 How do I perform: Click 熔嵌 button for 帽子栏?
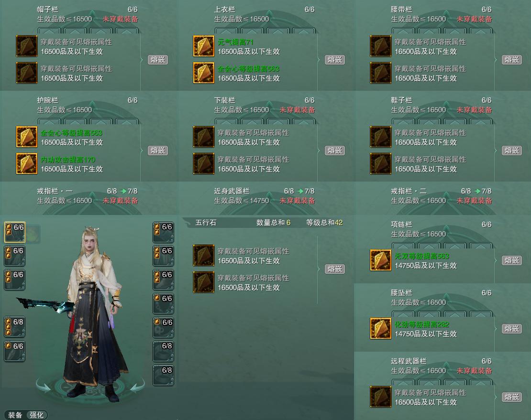(158, 60)
